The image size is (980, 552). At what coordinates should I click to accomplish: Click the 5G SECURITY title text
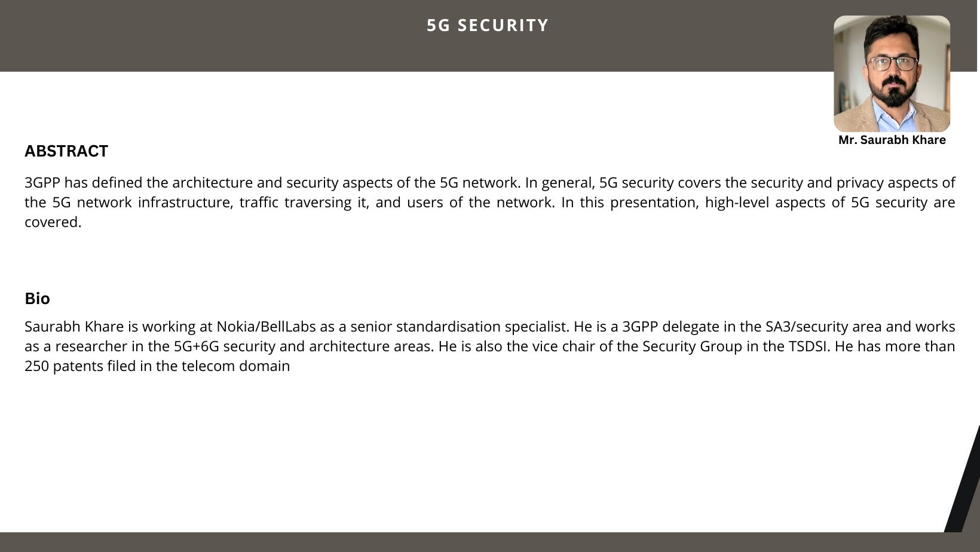pyautogui.click(x=488, y=25)
